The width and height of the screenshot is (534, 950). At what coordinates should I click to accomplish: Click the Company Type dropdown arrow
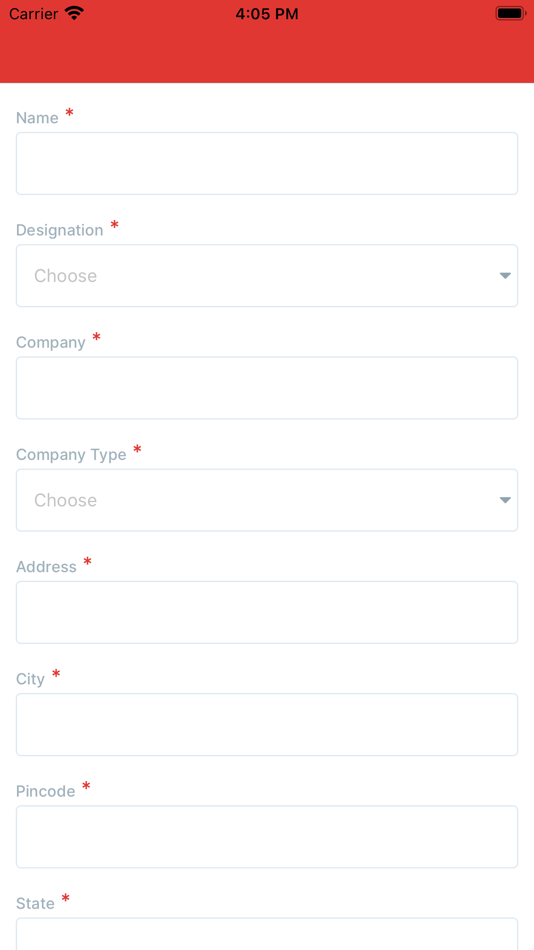tap(505, 500)
